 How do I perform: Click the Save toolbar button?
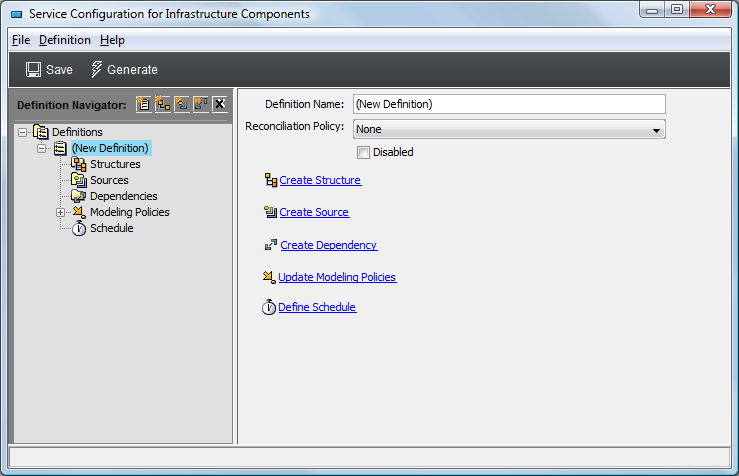[x=49, y=70]
